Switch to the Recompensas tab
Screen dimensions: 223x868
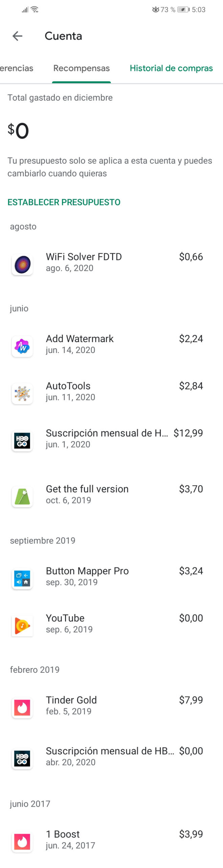click(x=82, y=68)
